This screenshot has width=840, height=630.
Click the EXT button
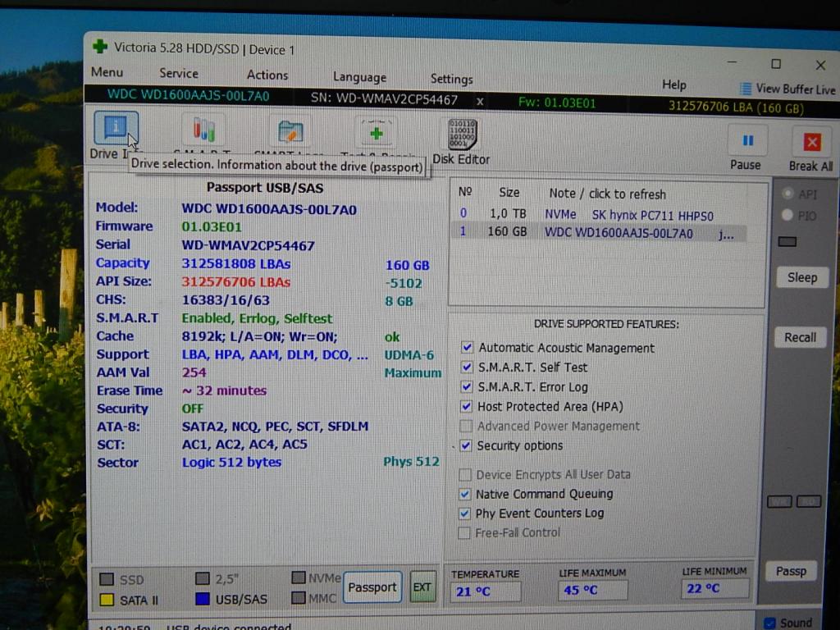(422, 587)
